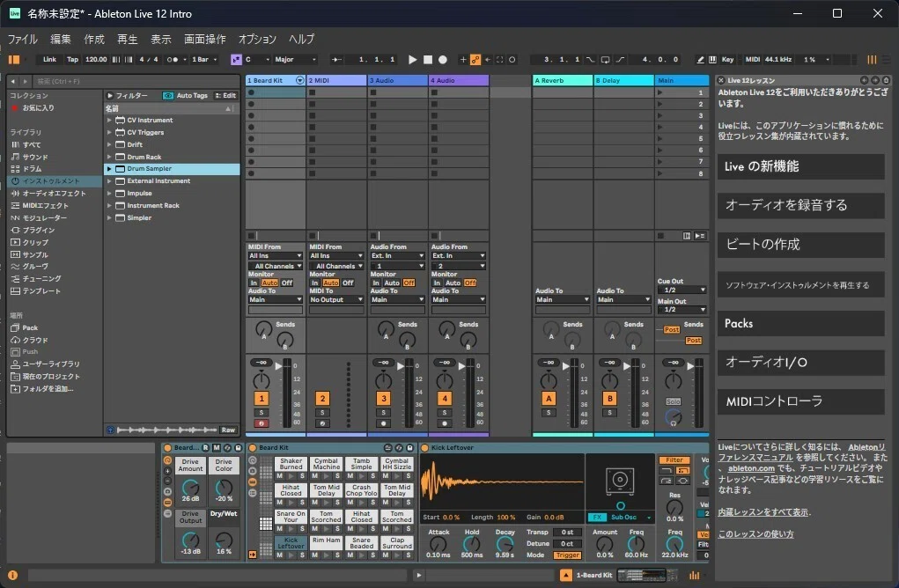Image resolution: width=899 pixels, height=588 pixels.
Task: Adjust the track 1 volume slider handle
Action: tap(279, 365)
